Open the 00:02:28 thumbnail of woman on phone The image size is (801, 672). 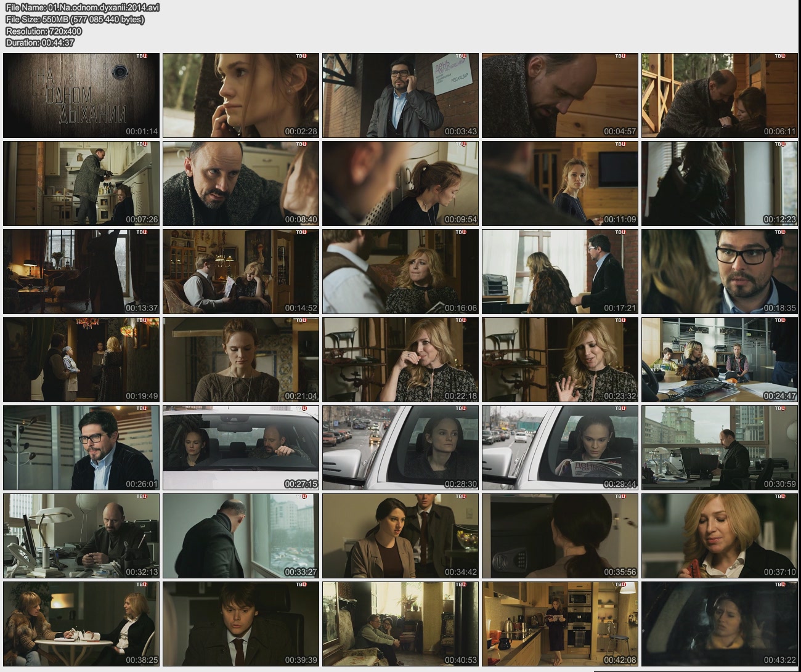pos(241,95)
